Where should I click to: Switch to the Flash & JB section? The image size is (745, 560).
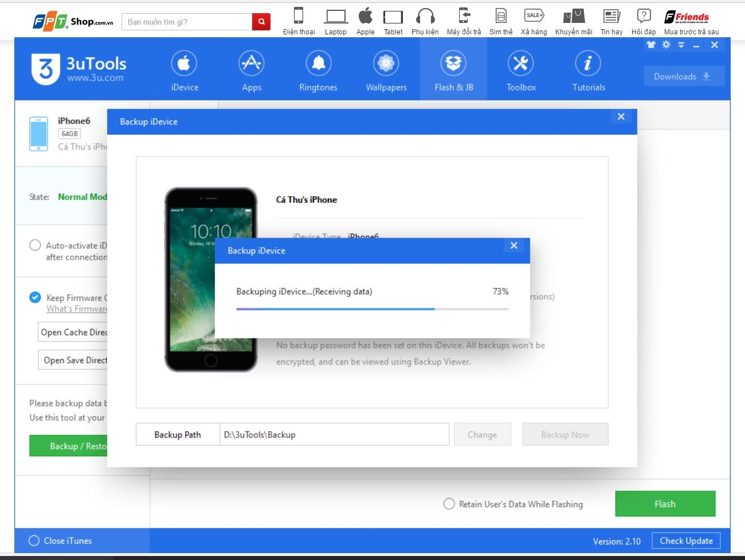(453, 70)
